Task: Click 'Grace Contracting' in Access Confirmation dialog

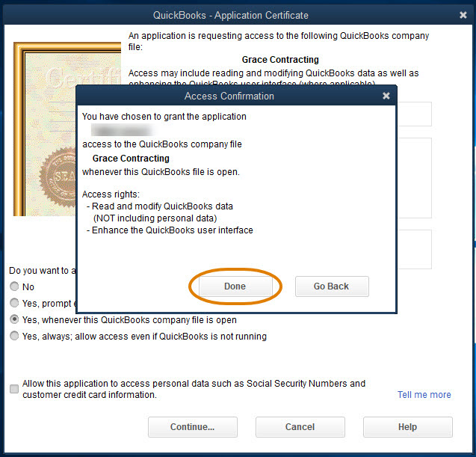Action: point(131,159)
